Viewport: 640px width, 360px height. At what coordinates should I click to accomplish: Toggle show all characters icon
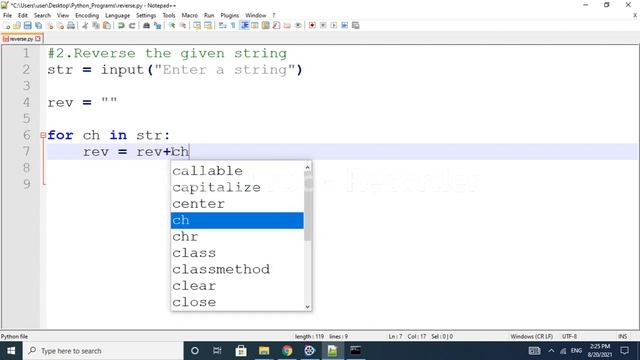coord(233,25)
